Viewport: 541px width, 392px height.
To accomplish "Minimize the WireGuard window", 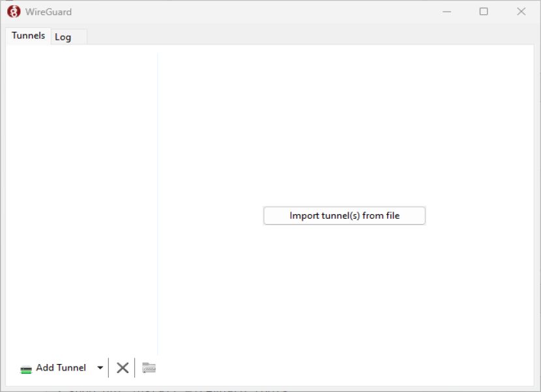I will point(446,12).
